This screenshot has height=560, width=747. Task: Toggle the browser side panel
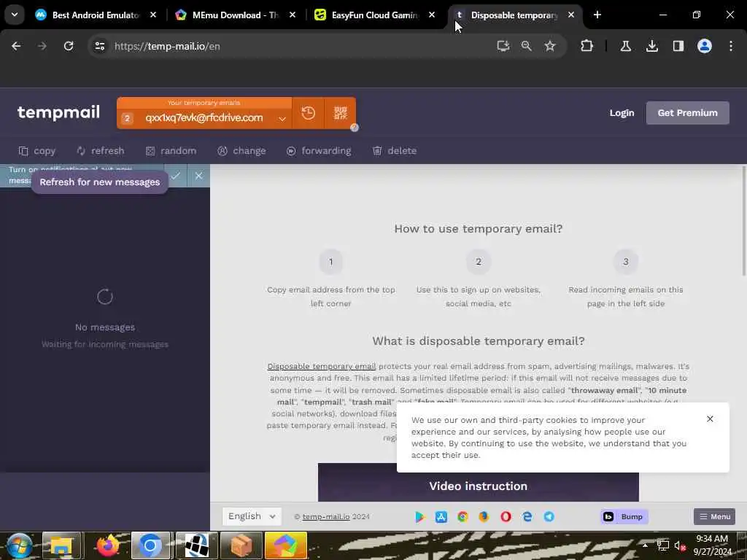coord(678,46)
